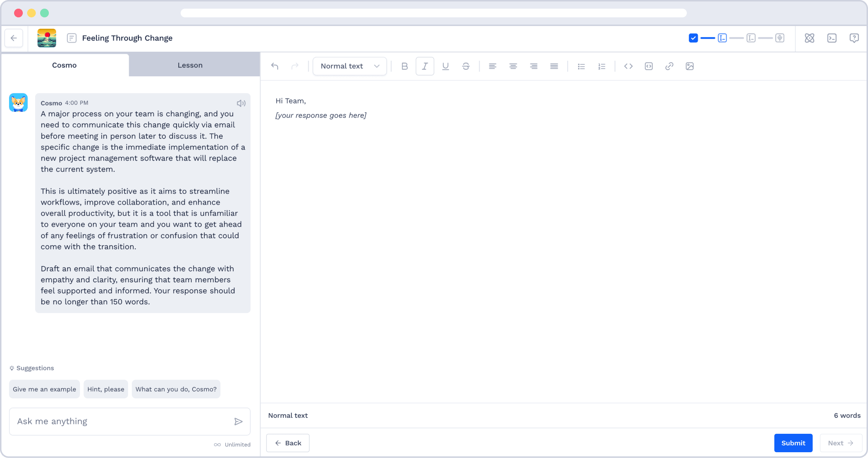Insert a link using the chain icon
The height and width of the screenshot is (458, 868).
(x=669, y=66)
